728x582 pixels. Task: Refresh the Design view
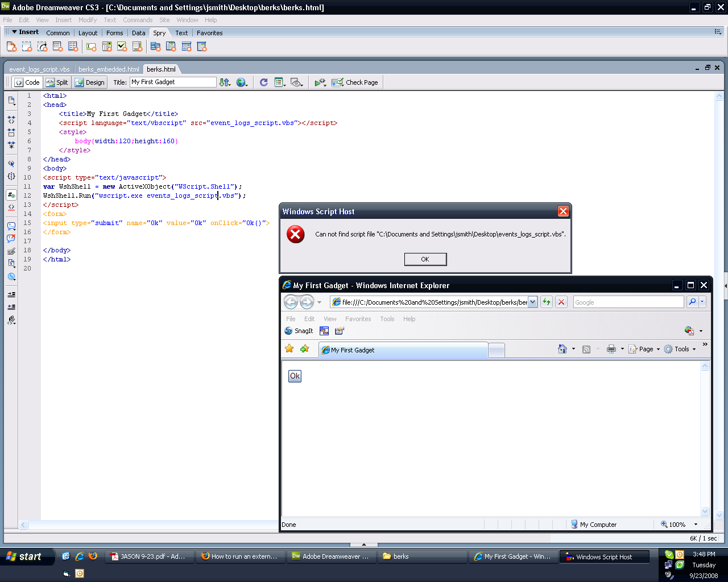pyautogui.click(x=263, y=82)
